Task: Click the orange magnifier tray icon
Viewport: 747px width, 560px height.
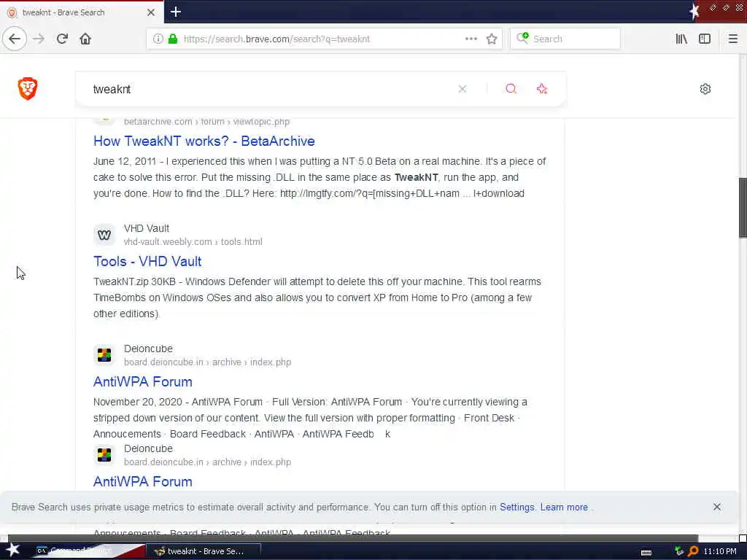Action: pos(693,551)
